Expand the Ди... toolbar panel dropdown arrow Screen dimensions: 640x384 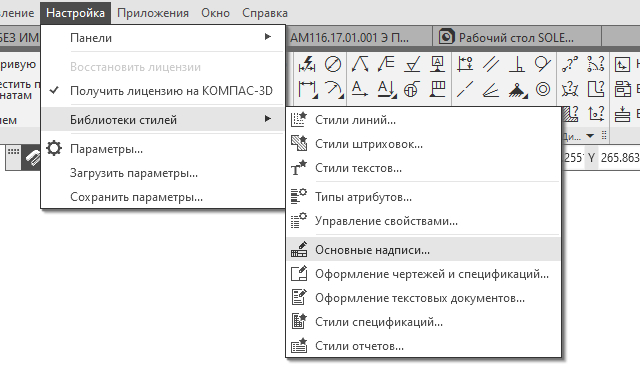coord(590,136)
